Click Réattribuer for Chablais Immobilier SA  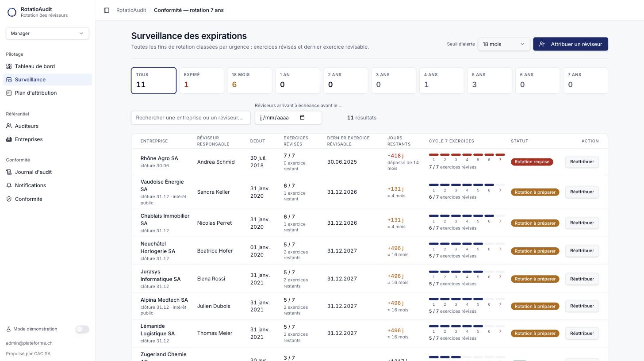coord(582,223)
